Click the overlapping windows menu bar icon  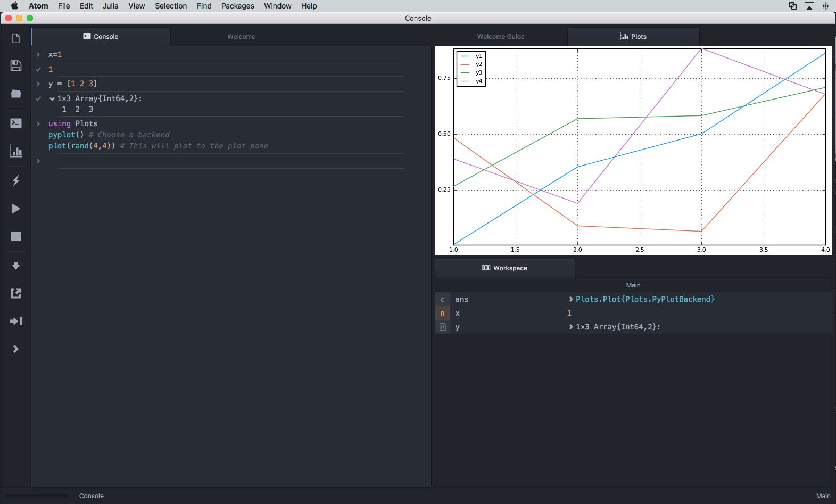pos(793,6)
